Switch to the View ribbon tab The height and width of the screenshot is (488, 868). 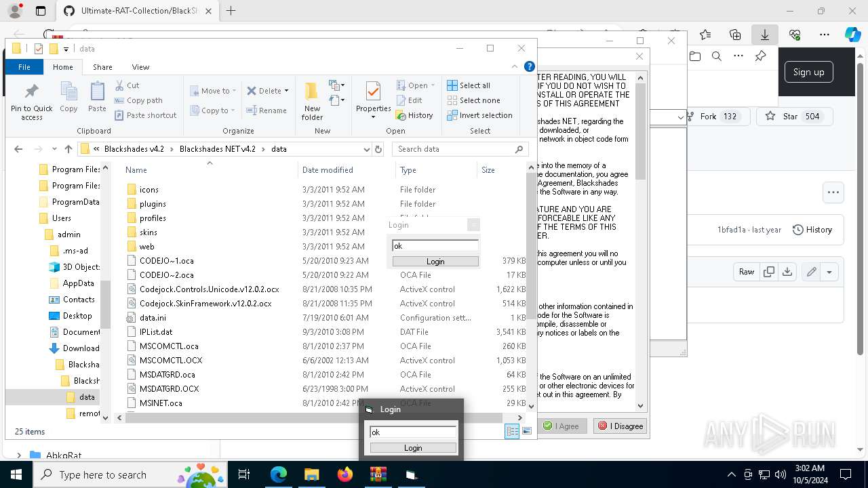[x=140, y=67]
